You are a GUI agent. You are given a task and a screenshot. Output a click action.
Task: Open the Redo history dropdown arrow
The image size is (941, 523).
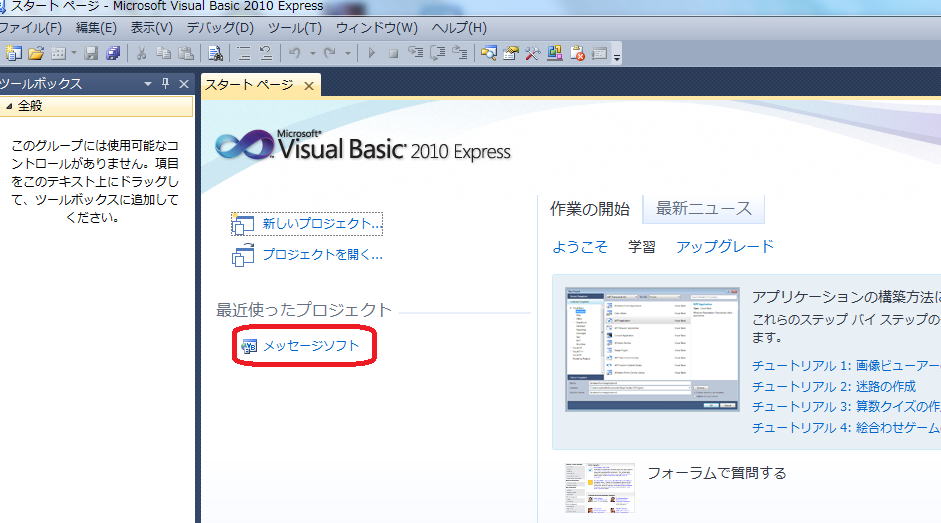(347, 53)
